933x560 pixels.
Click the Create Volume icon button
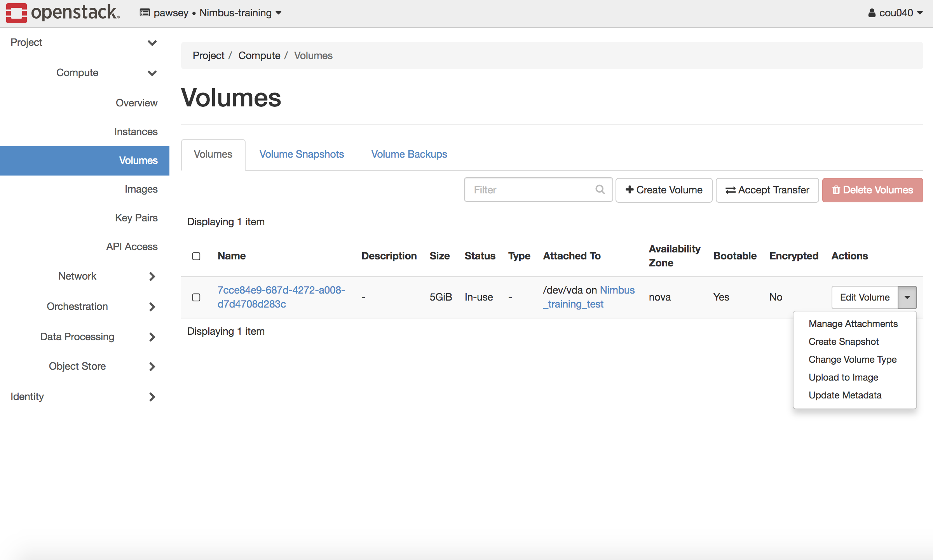(664, 190)
